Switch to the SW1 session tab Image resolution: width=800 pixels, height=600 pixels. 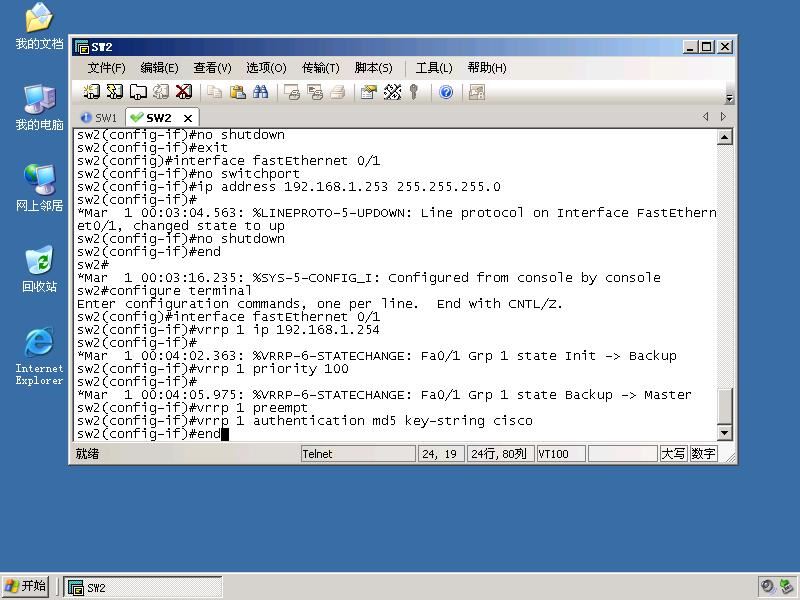[100, 118]
